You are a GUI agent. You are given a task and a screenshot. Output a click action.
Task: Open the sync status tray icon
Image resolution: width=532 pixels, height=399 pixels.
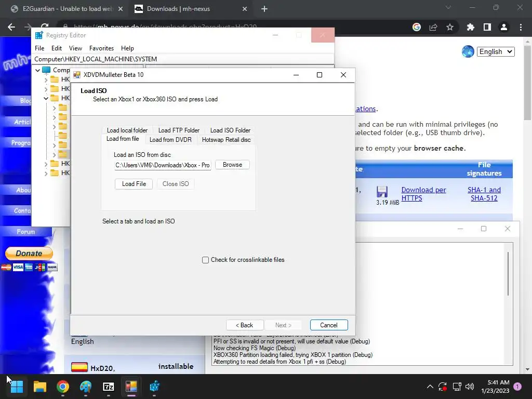click(x=443, y=387)
